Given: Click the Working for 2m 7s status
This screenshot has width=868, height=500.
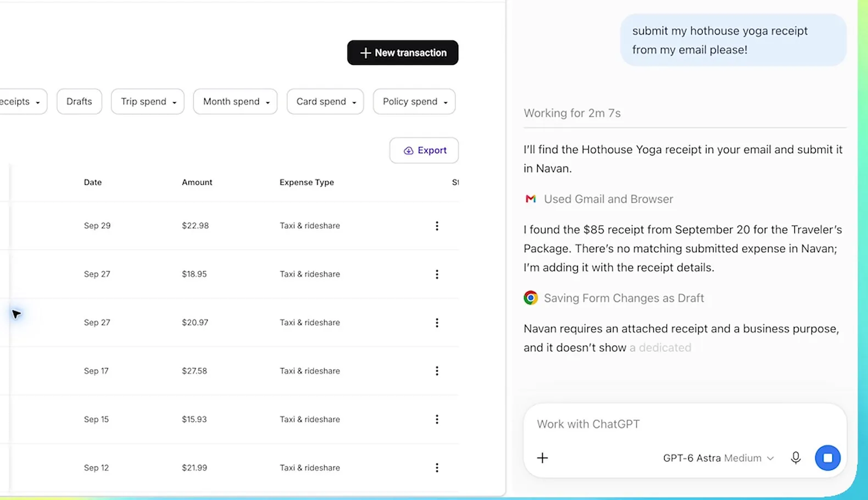Looking at the screenshot, I should [x=572, y=113].
